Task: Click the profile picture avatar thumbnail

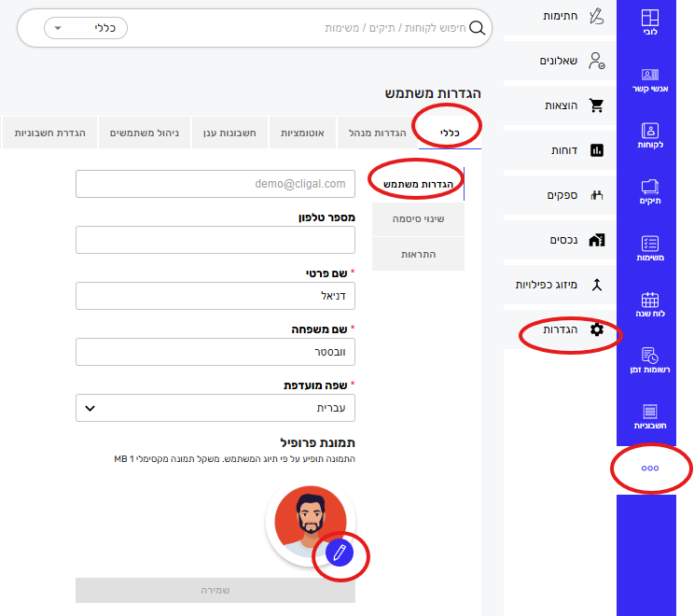Action: point(306,525)
